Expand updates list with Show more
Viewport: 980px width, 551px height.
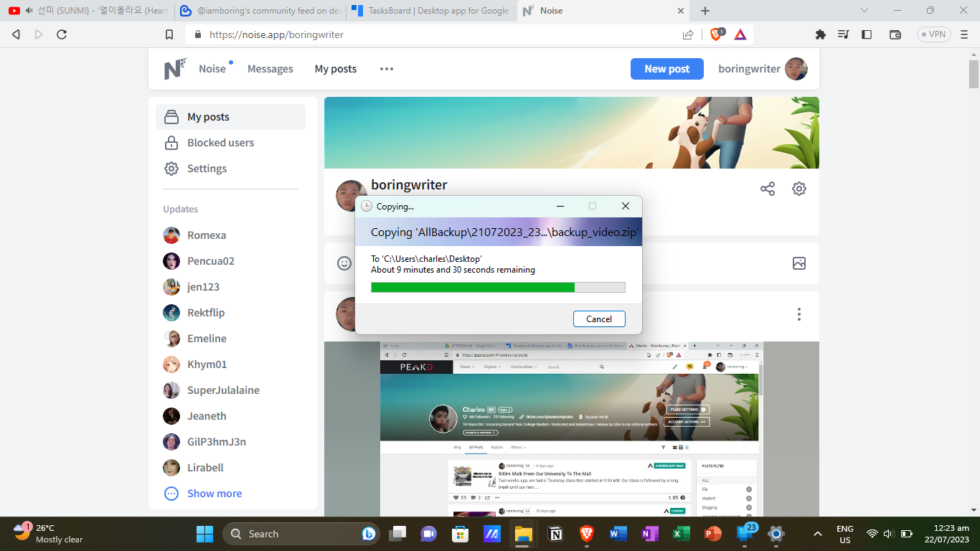pyautogui.click(x=215, y=494)
